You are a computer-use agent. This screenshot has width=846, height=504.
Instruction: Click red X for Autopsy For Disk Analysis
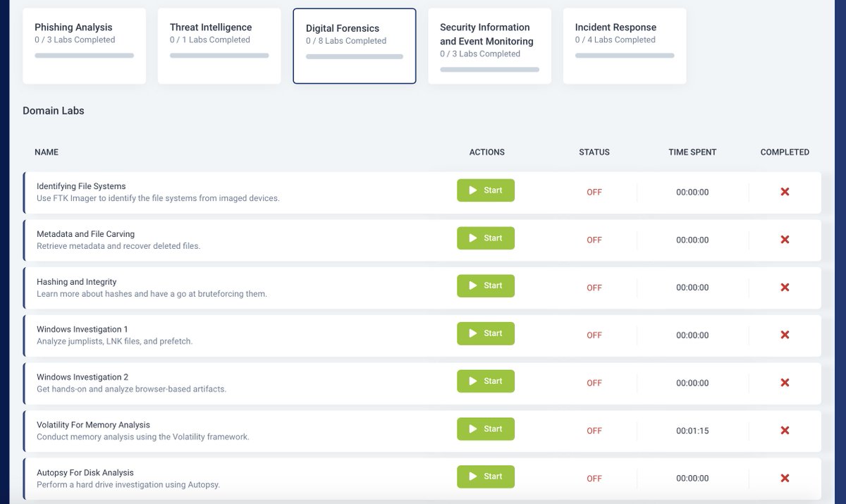pyautogui.click(x=785, y=478)
